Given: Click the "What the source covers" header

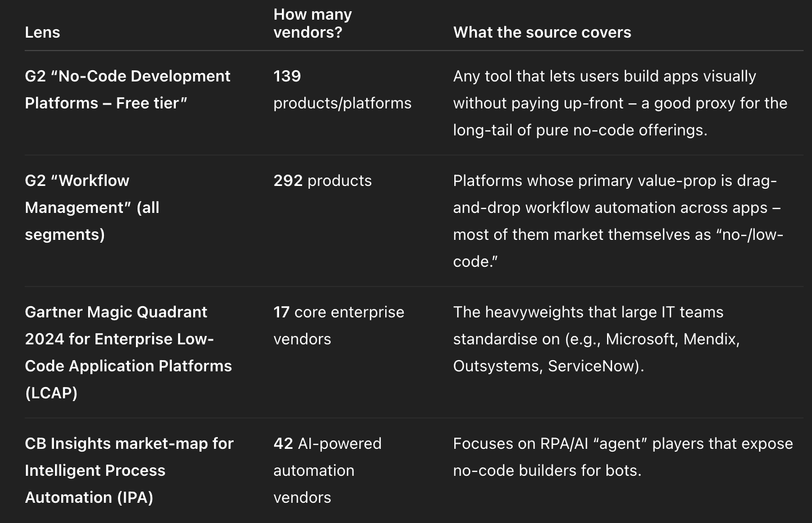Looking at the screenshot, I should (x=542, y=32).
